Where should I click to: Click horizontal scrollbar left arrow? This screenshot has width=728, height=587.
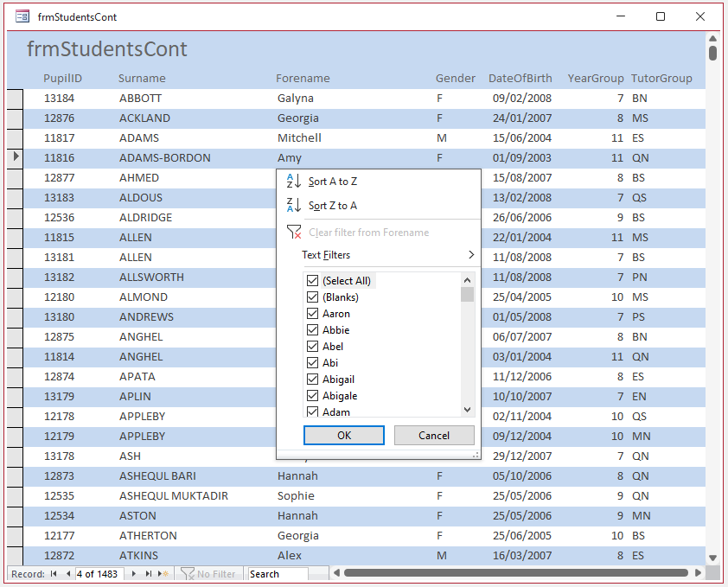coord(336,573)
